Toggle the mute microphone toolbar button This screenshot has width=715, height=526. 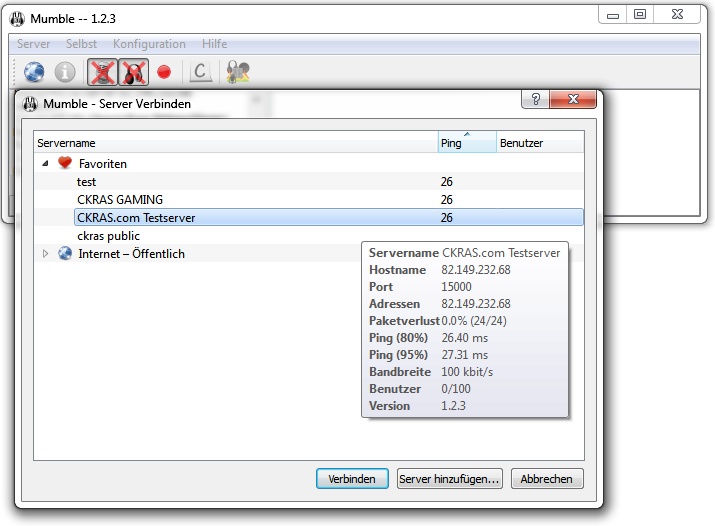coord(102,72)
